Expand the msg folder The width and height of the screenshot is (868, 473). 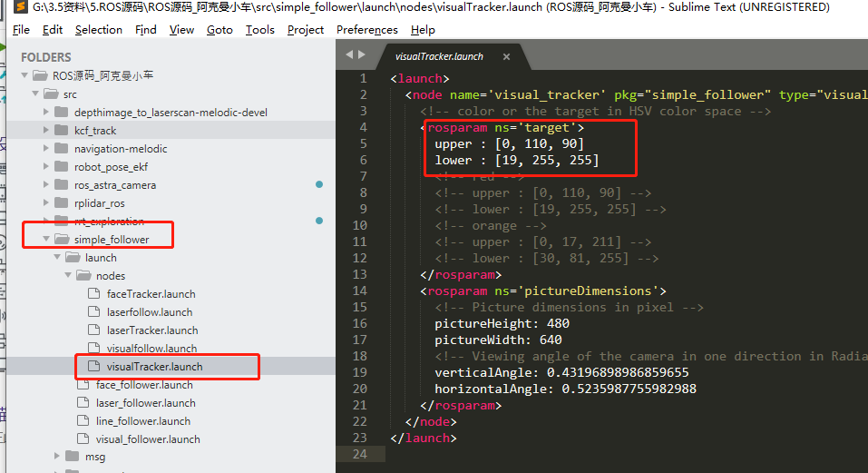(x=57, y=457)
